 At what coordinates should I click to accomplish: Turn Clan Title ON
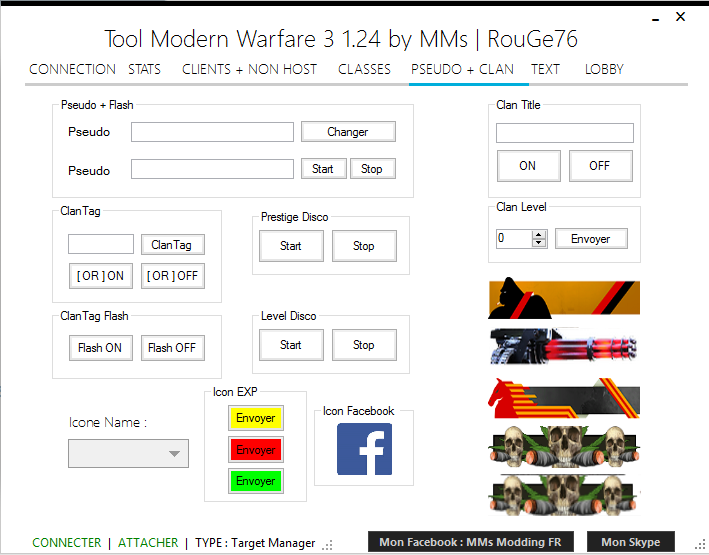click(x=529, y=166)
